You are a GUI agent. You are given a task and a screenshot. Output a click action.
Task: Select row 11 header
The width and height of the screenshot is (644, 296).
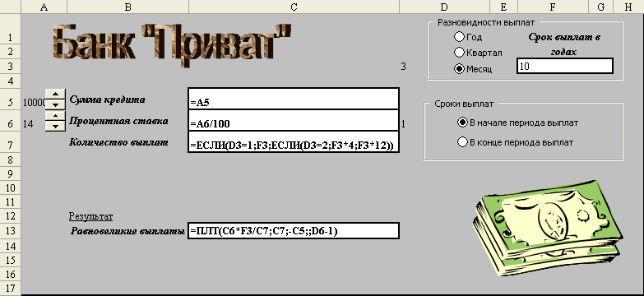pyautogui.click(x=10, y=202)
